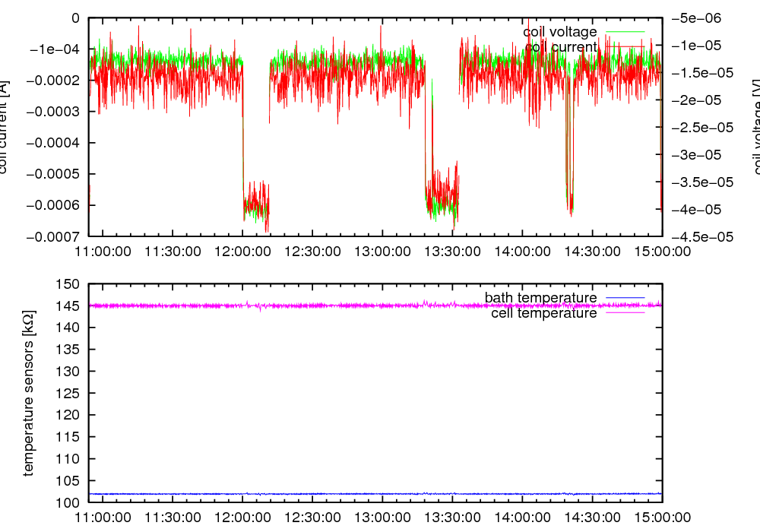Select the 'cell temperature' legend label

[543, 312]
